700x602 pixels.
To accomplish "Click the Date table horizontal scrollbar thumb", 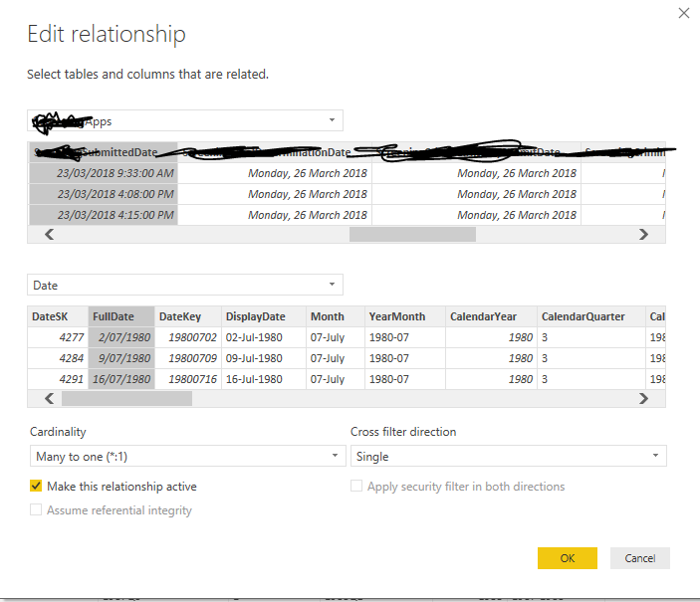I will (126, 398).
